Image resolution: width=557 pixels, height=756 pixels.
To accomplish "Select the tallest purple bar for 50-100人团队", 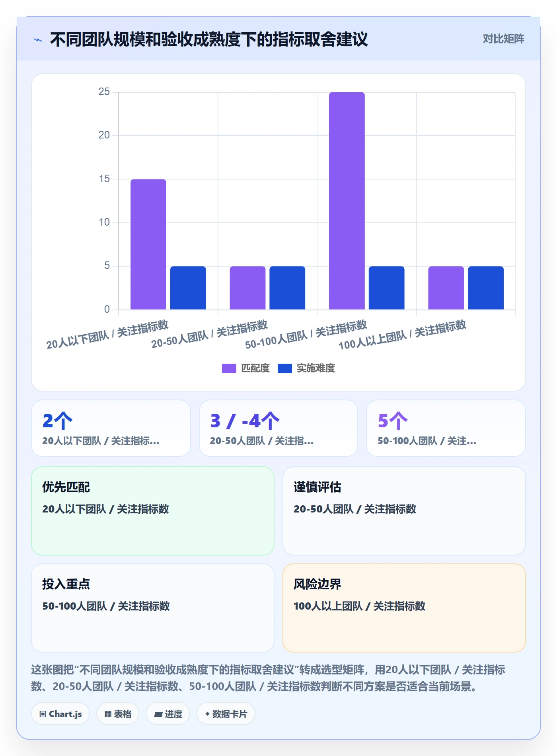I will [x=347, y=201].
